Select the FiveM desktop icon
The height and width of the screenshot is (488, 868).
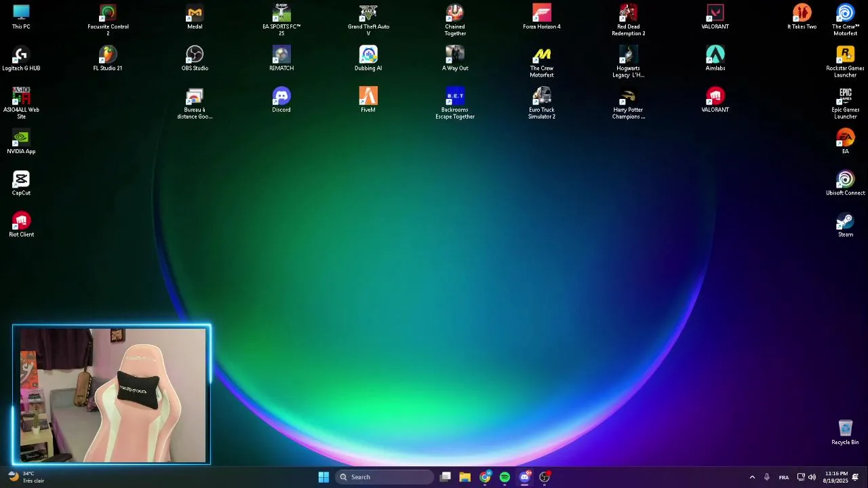[x=368, y=100]
